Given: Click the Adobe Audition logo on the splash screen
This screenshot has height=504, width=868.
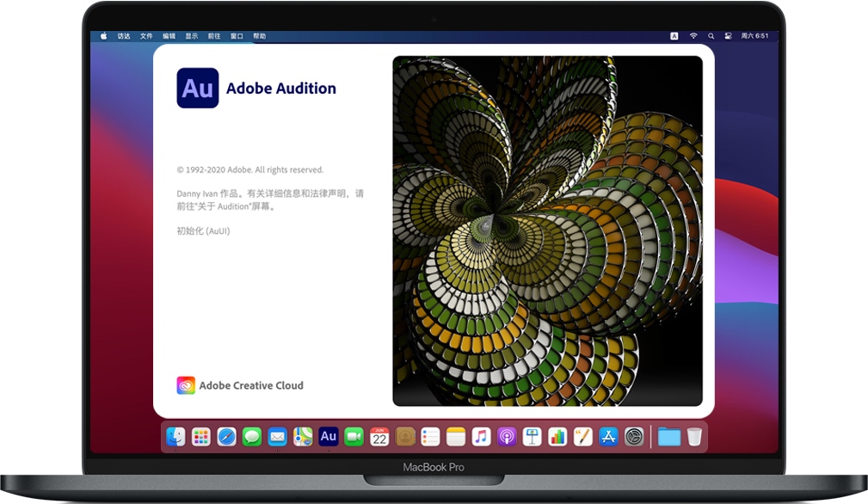Looking at the screenshot, I should (x=197, y=88).
